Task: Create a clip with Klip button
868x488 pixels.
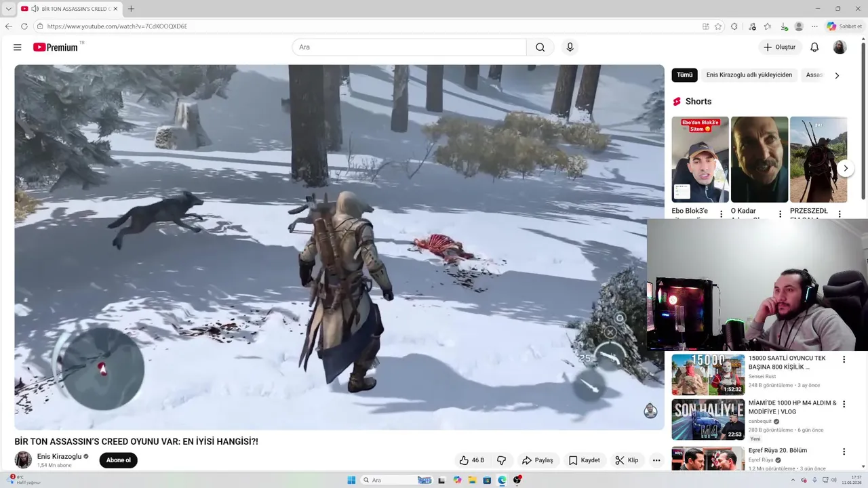Action: click(627, 460)
